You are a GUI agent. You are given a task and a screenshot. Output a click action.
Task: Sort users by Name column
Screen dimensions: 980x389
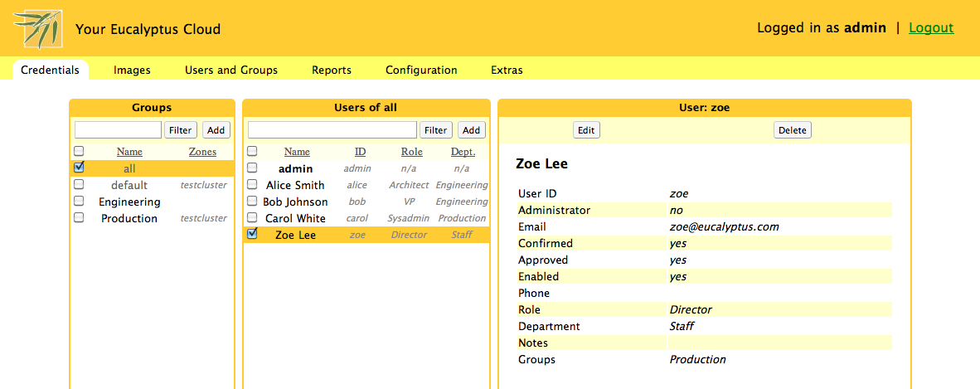(x=297, y=151)
